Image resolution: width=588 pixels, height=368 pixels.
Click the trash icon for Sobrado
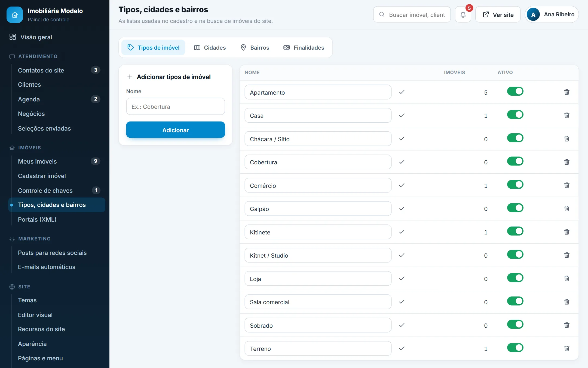coord(566,325)
